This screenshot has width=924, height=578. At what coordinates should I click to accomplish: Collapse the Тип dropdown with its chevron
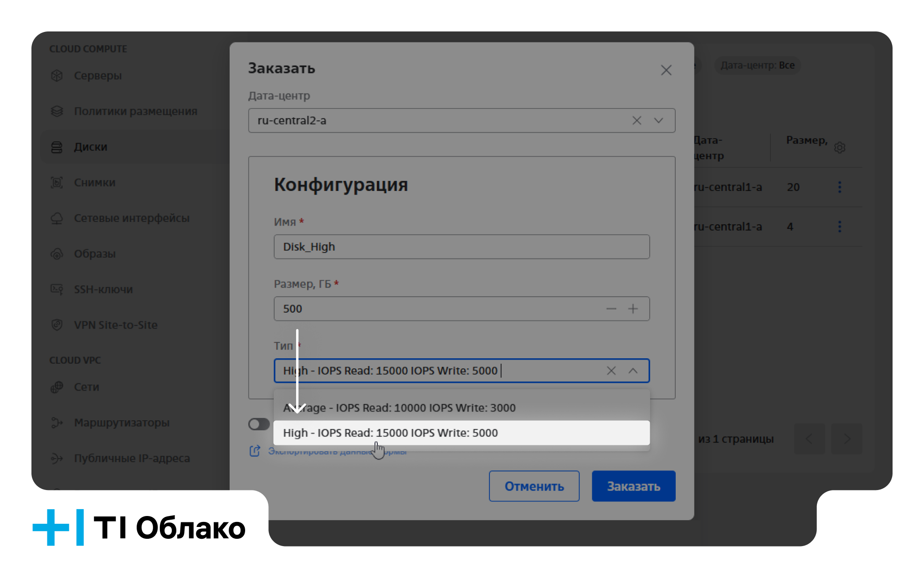pos(633,371)
